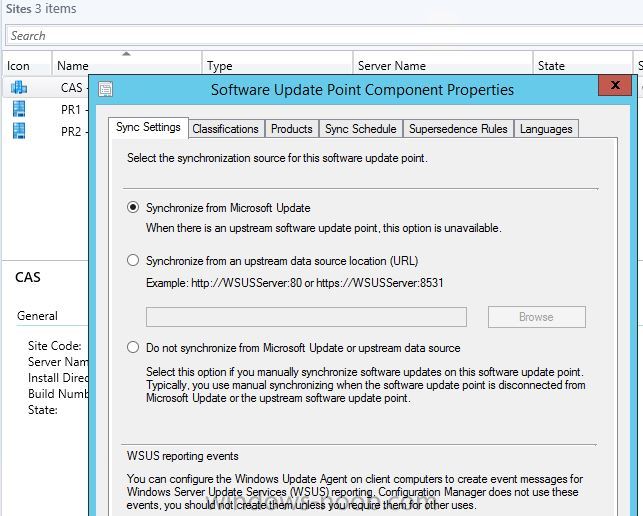Click the CAS site hierarchy icon
Viewport: 643px width, 516px height.
click(18, 87)
